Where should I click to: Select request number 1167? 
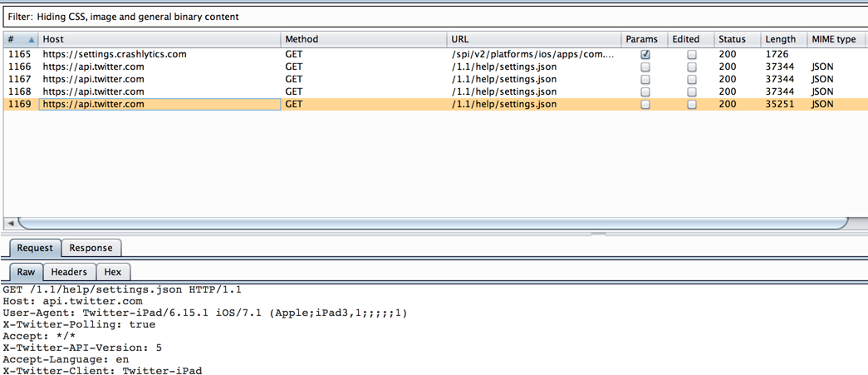click(435, 79)
